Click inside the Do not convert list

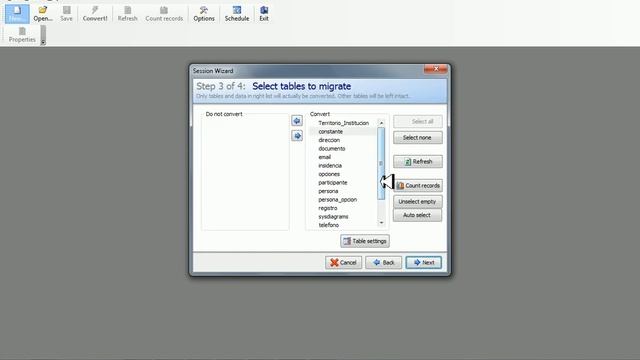pos(245,173)
